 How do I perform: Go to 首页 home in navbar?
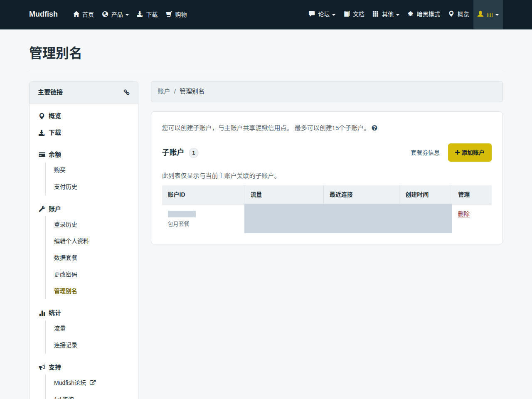click(84, 15)
